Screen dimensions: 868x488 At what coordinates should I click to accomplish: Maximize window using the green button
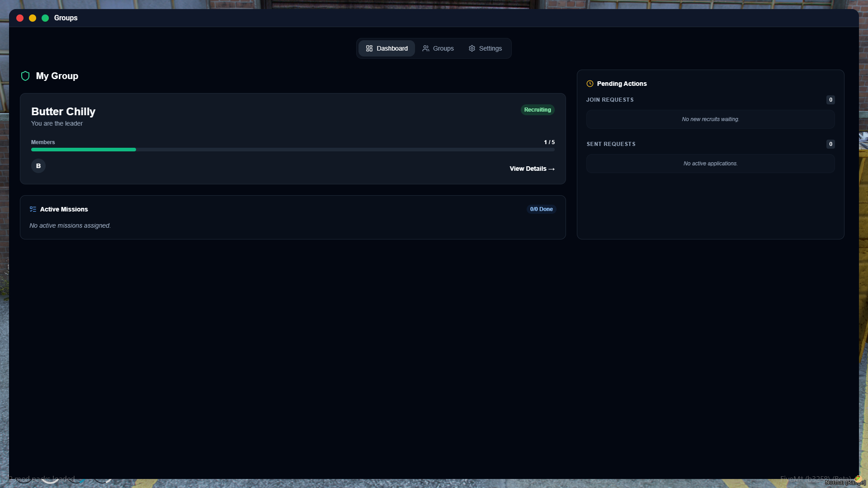45,18
